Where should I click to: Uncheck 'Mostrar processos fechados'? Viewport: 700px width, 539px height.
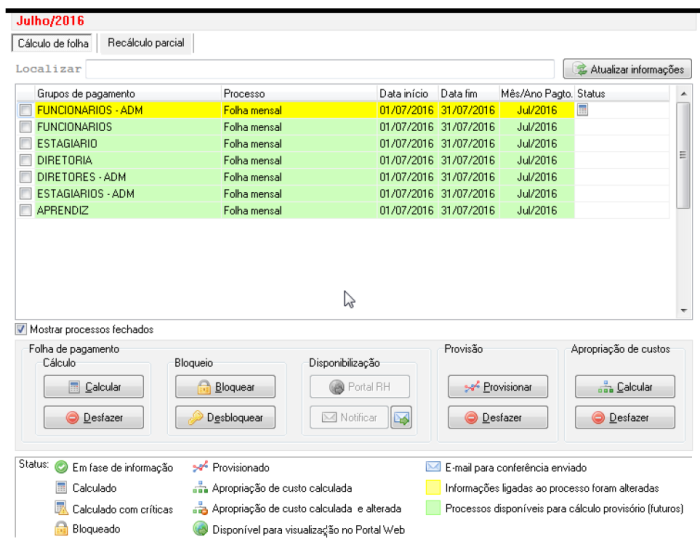click(21, 329)
